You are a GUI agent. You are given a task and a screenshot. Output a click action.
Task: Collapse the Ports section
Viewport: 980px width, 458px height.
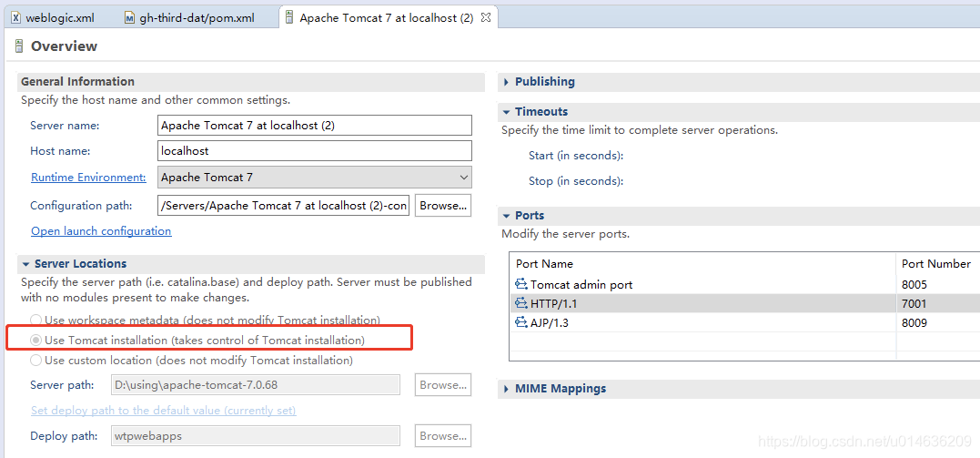pos(506,216)
